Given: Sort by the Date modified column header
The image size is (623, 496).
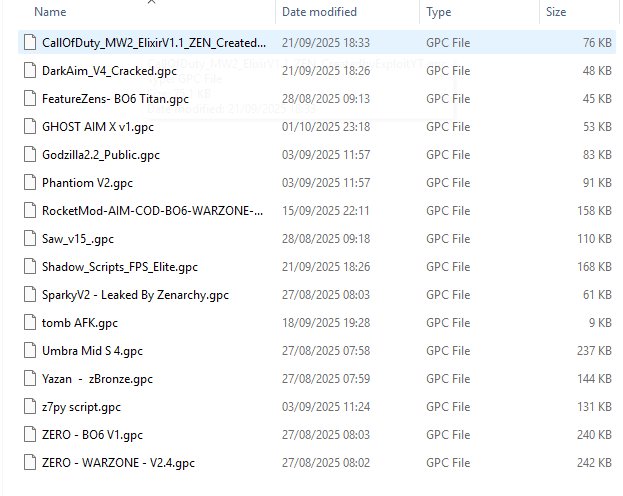Looking at the screenshot, I should tap(319, 12).
